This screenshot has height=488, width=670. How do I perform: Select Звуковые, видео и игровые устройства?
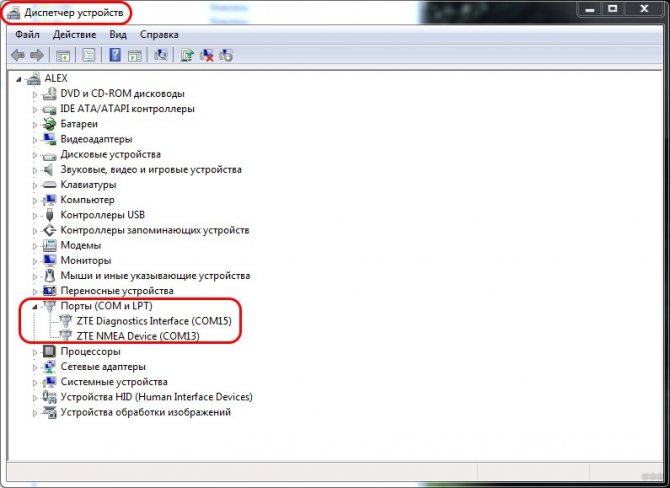tap(151, 170)
